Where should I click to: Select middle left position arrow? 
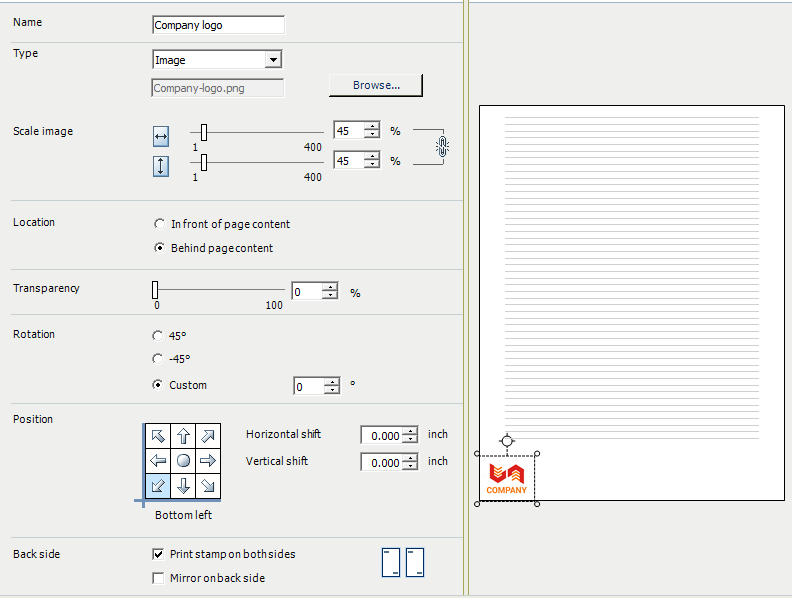[x=158, y=460]
